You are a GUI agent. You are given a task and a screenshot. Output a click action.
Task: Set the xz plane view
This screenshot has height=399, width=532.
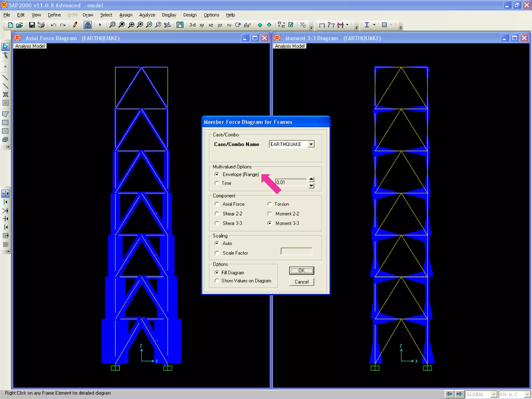click(x=211, y=25)
